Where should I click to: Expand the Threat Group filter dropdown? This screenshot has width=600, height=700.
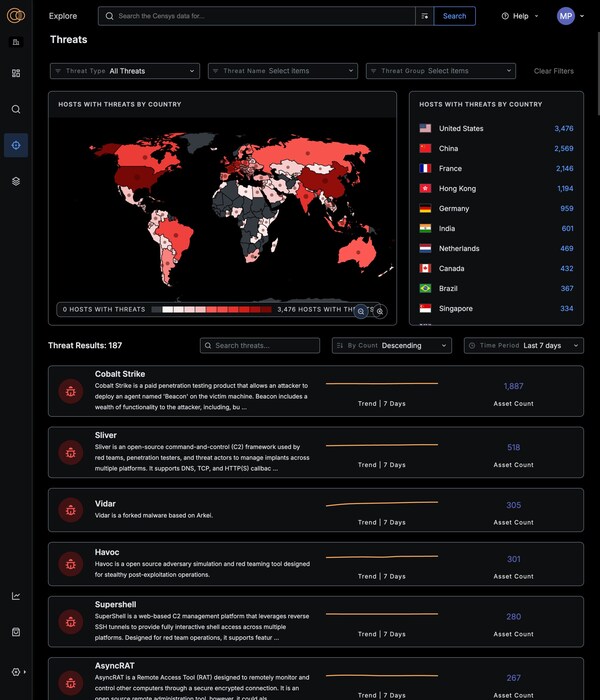tap(441, 71)
